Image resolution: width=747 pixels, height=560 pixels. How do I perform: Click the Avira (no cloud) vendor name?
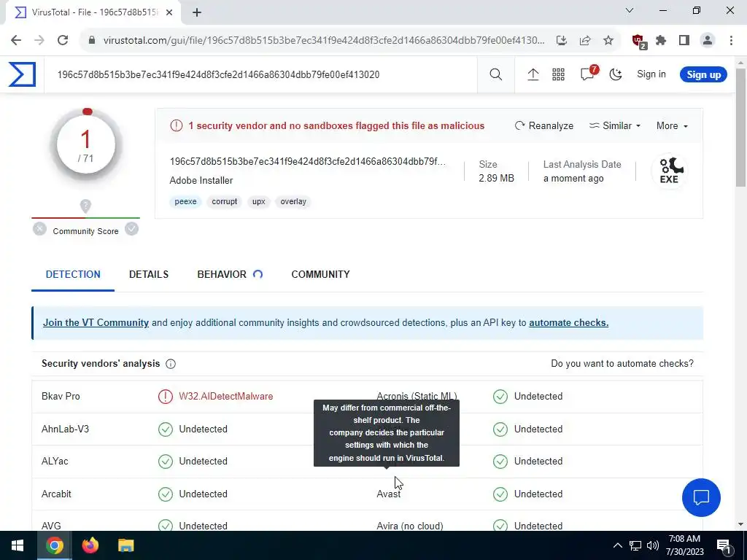pyautogui.click(x=410, y=526)
